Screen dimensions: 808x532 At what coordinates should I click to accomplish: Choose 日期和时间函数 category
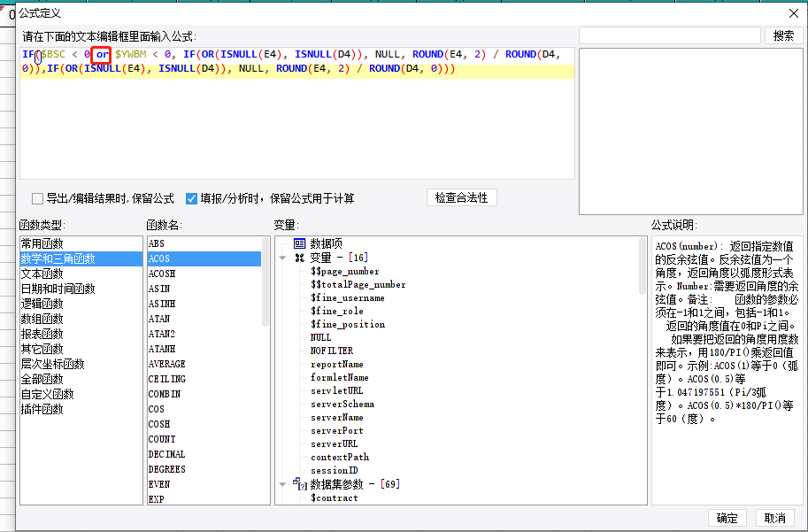(58, 289)
